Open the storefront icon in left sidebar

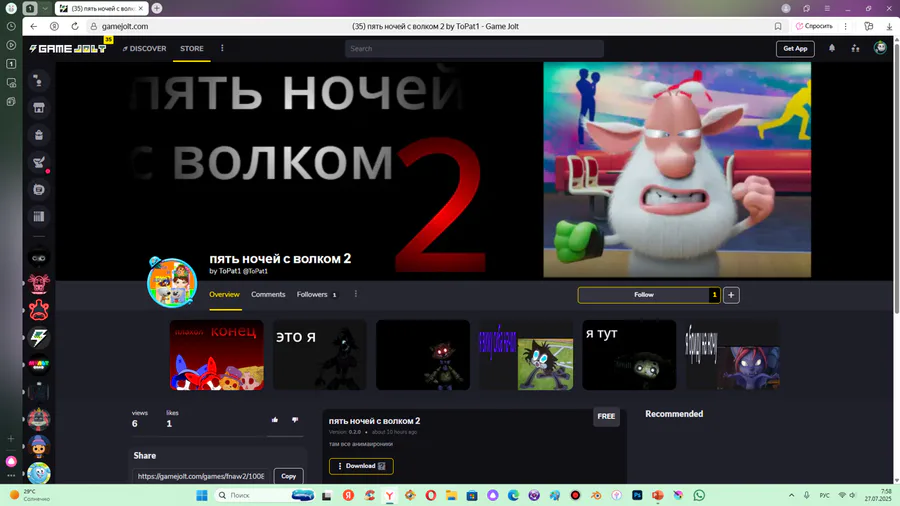(x=39, y=108)
